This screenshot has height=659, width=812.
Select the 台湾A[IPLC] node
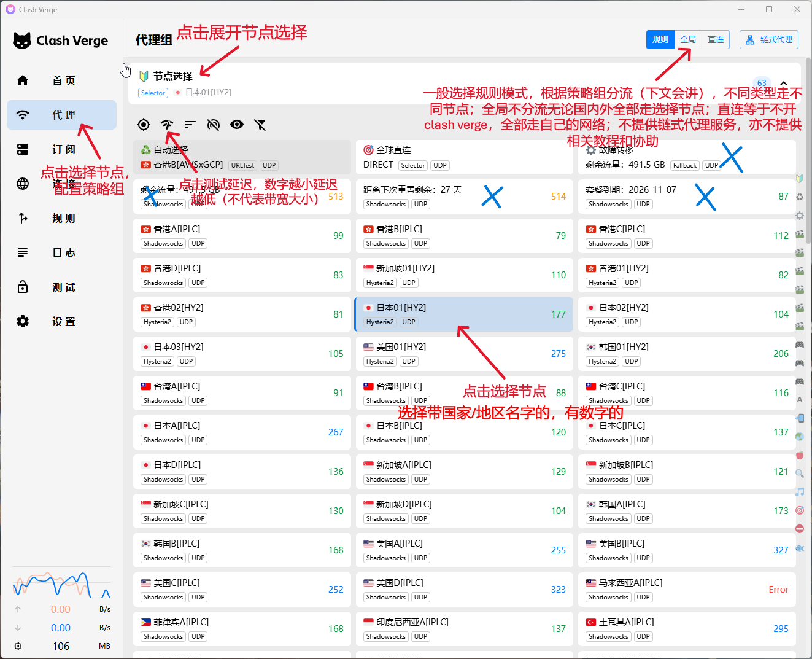242,393
